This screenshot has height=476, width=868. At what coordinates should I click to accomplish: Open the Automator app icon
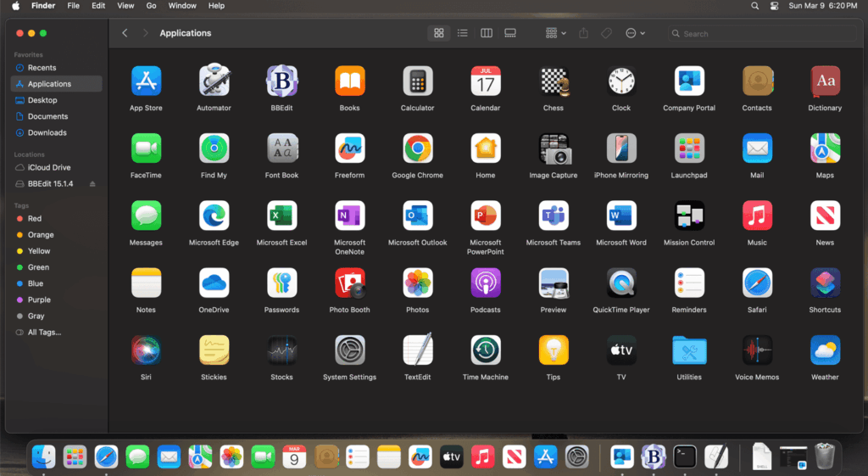[214, 81]
